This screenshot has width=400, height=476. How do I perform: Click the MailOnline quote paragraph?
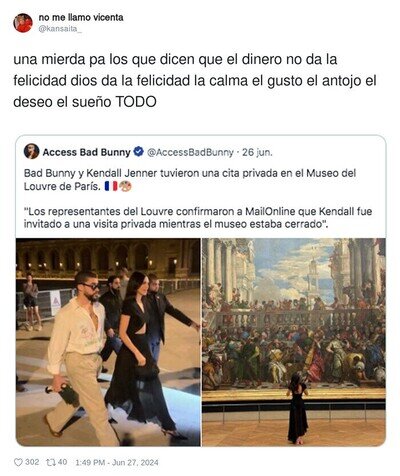coord(198,218)
